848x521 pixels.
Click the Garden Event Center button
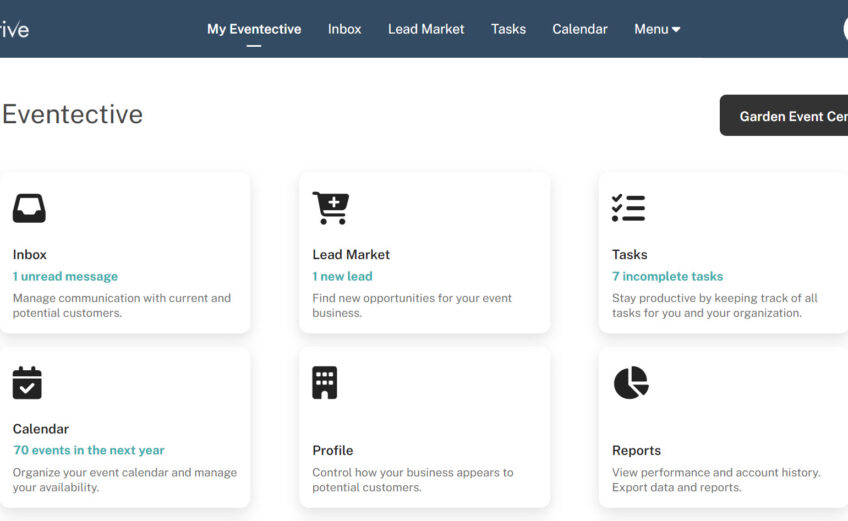point(786,116)
